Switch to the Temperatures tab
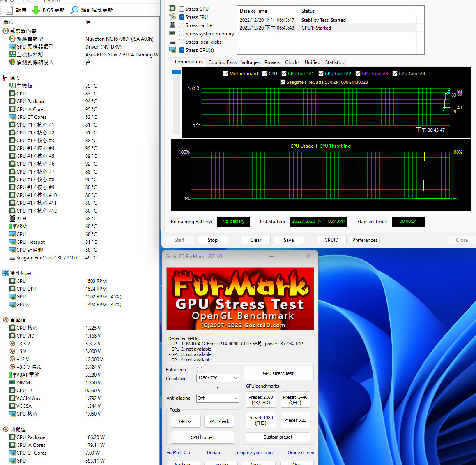Image resolution: width=476 pixels, height=465 pixels. [x=189, y=62]
